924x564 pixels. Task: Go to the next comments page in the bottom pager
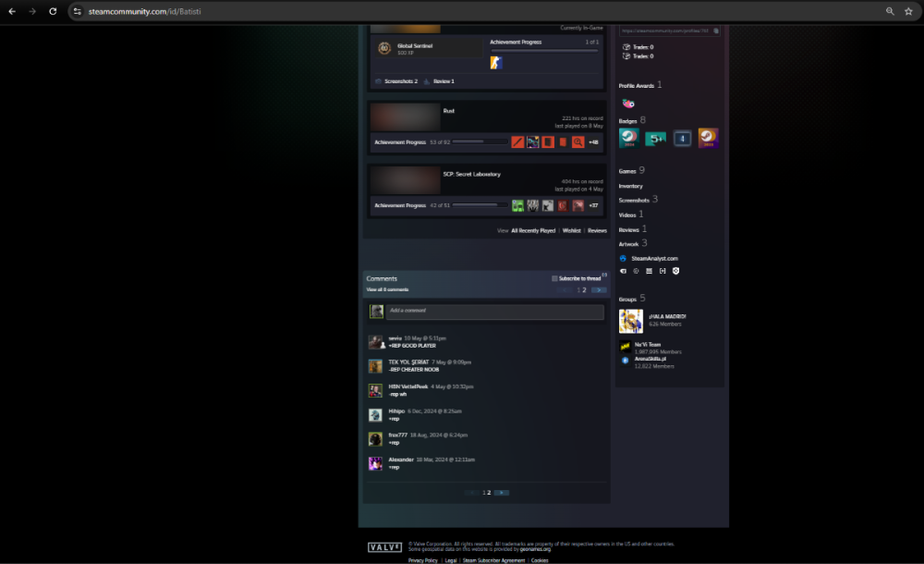pos(502,493)
